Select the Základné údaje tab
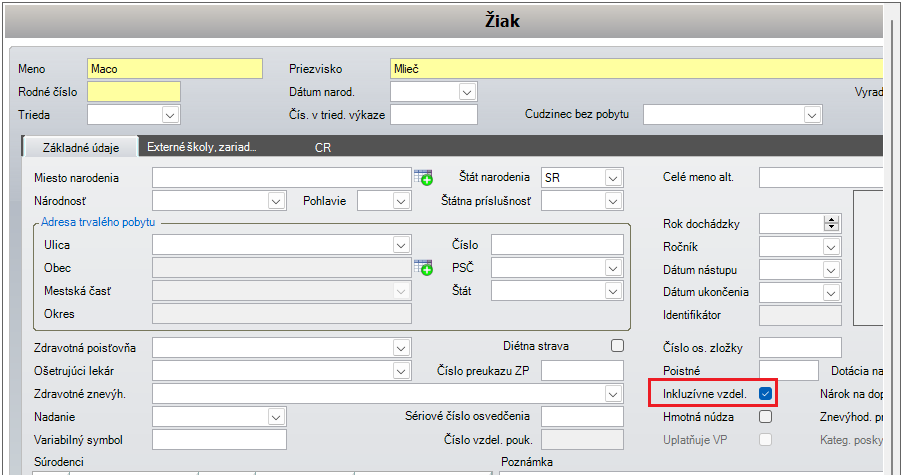The height and width of the screenshot is (475, 904). 81,147
